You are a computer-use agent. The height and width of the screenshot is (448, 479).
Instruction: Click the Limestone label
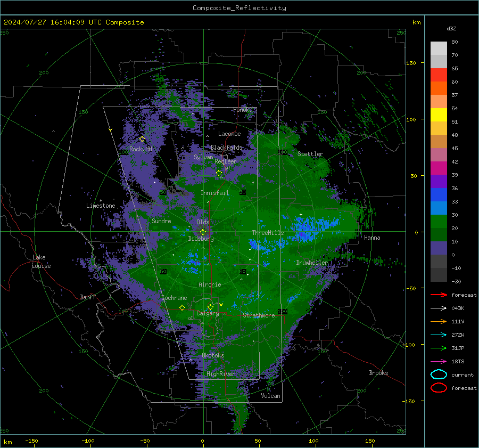pos(101,206)
